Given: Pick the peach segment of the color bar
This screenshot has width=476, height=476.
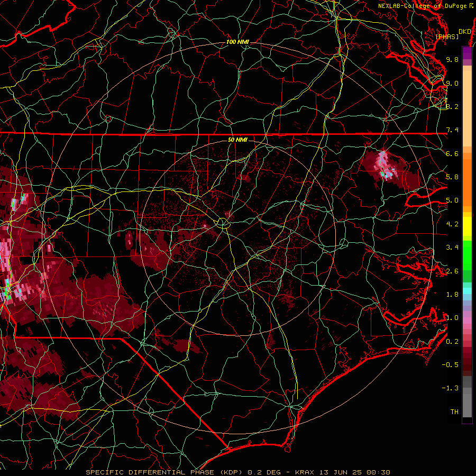Looking at the screenshot, I should 467,108.
